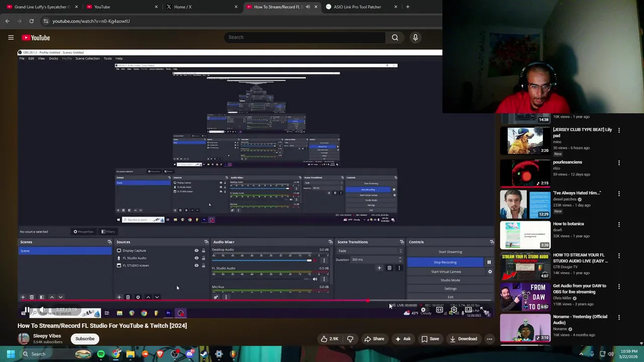Undock the Controls panel

pyautogui.click(x=492, y=242)
